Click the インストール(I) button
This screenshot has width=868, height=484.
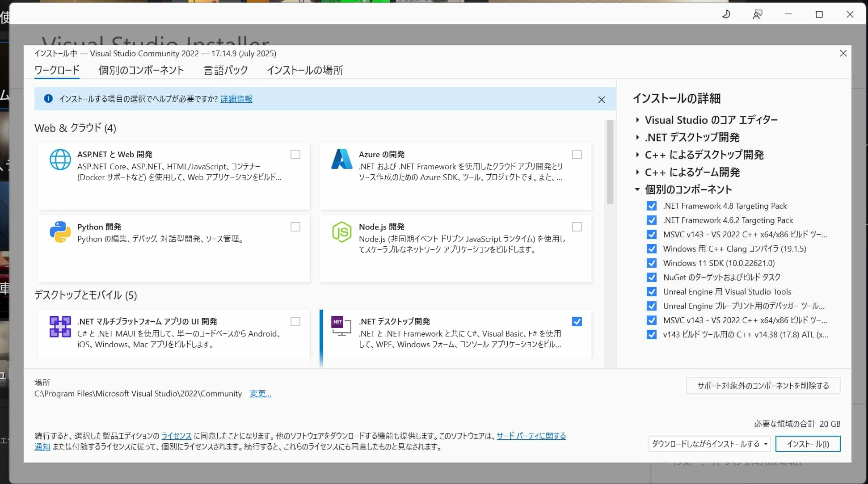(x=808, y=444)
